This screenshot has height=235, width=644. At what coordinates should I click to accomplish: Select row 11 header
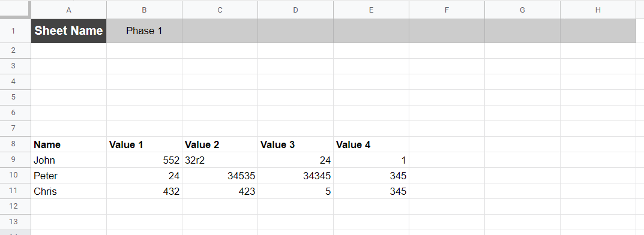pos(15,191)
